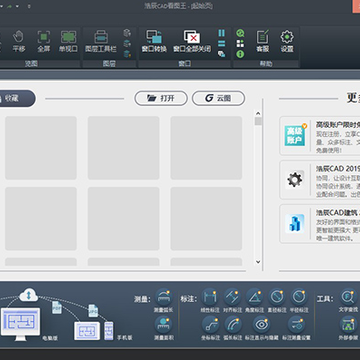The image size is (360, 360).
Task: Toggle 标注显示与隐藏 eye icon
Action: click(261, 328)
